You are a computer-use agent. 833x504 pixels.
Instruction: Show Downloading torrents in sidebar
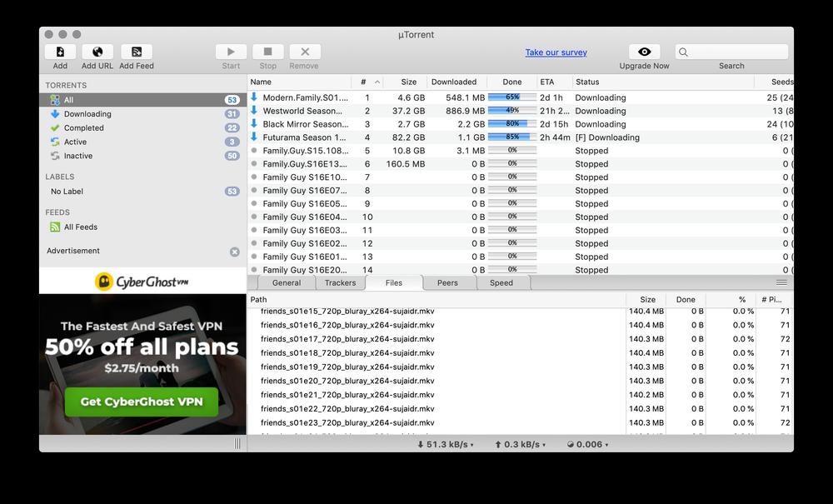(x=143, y=113)
